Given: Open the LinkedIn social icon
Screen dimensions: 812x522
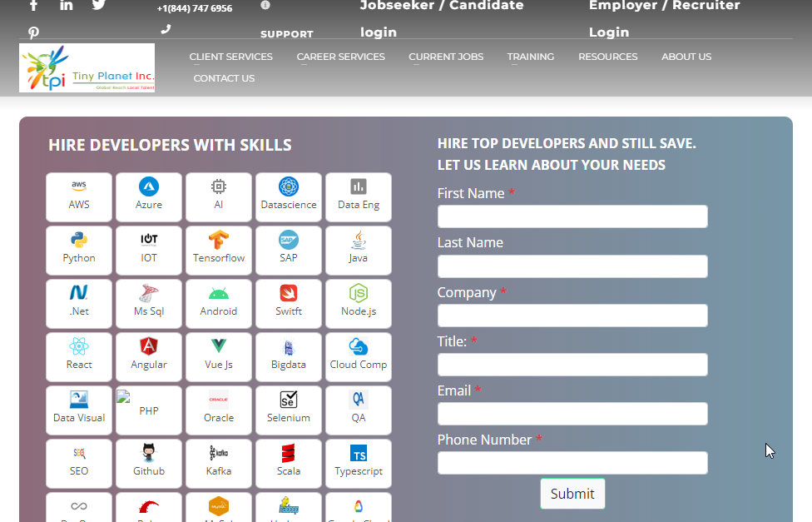Looking at the screenshot, I should (67, 5).
